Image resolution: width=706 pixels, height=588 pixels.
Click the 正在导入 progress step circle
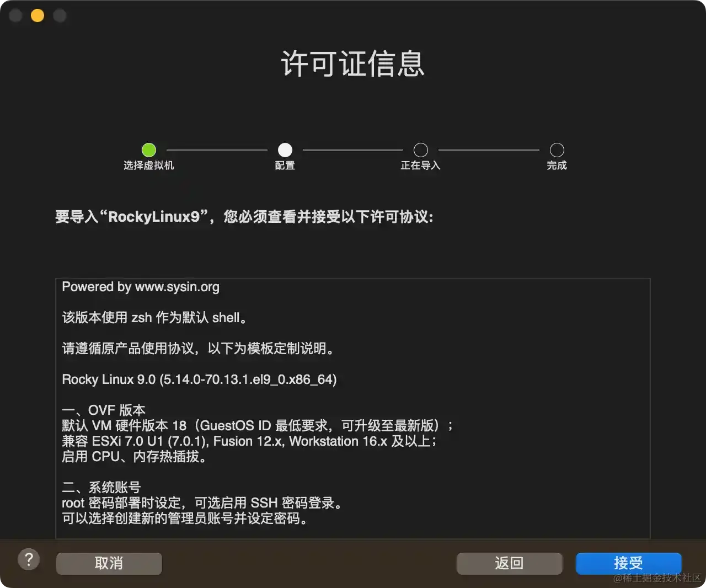[x=421, y=149]
